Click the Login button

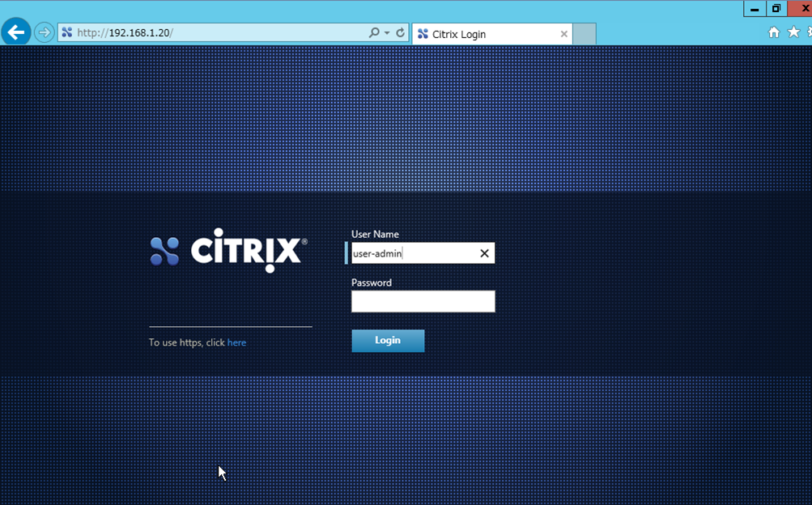pyautogui.click(x=388, y=341)
